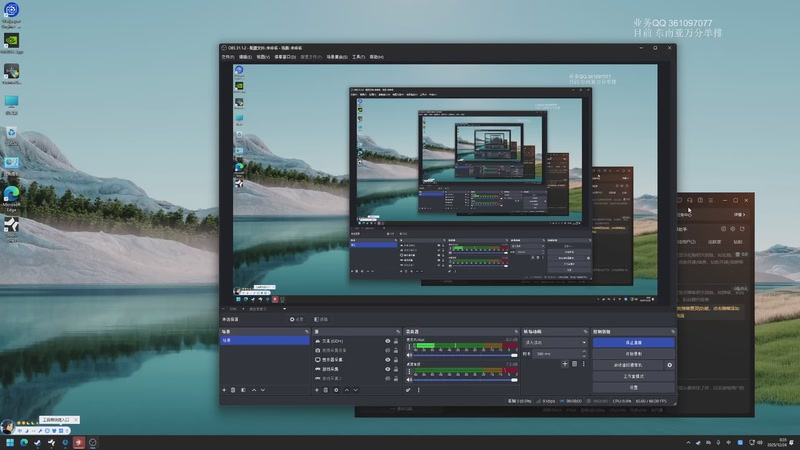Screen dimensions: 800x450
Task: Add a configurable transition with plus icon
Action: 565,364
